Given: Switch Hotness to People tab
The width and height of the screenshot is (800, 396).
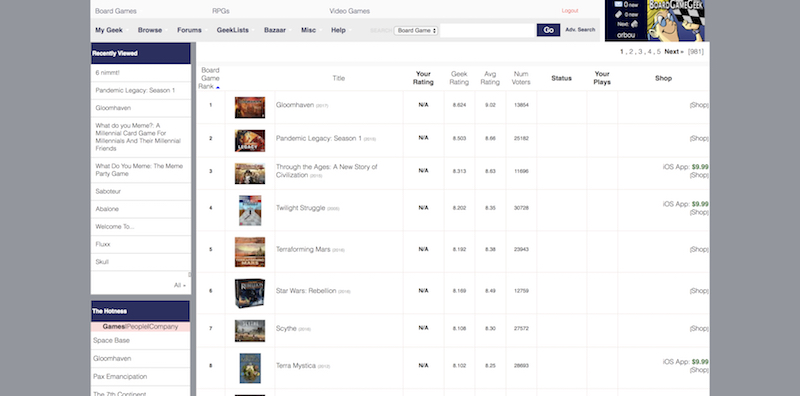Looking at the screenshot, I should pyautogui.click(x=136, y=327).
